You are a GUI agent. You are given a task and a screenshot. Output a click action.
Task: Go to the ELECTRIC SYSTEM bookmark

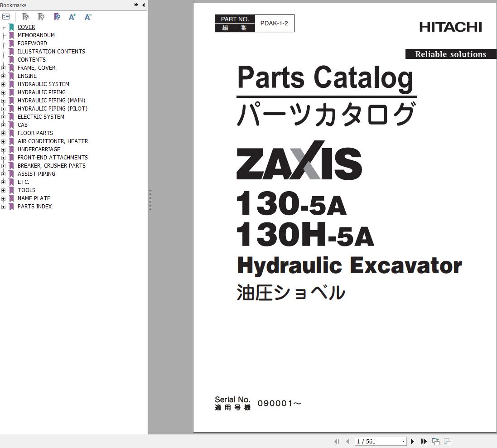[x=41, y=117]
